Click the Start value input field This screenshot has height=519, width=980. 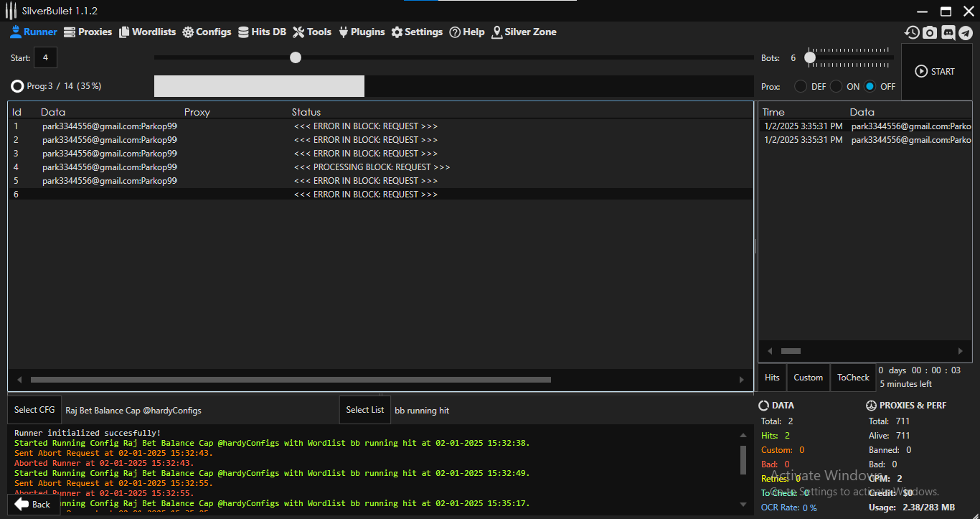point(45,57)
